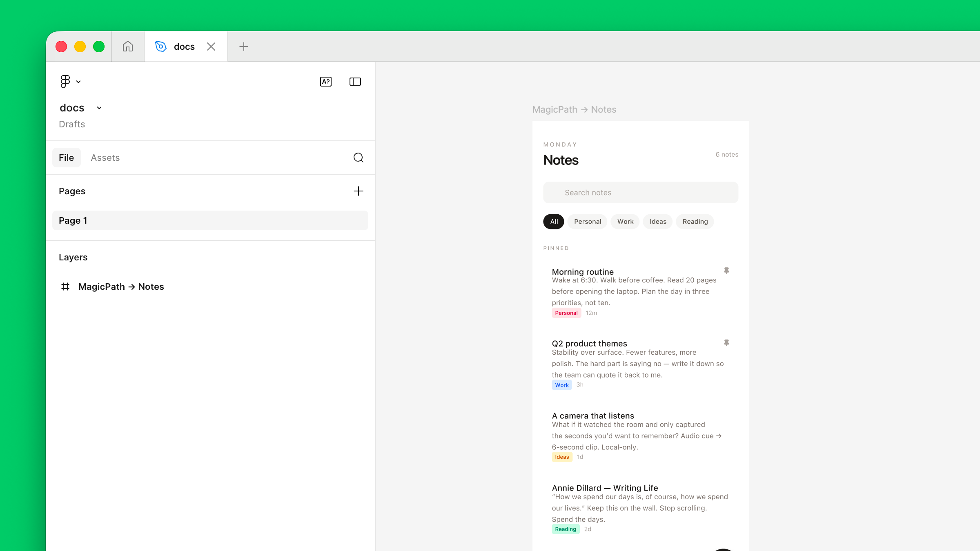Open the Figma main menu logo
980x551 pixels.
pyautogui.click(x=65, y=82)
